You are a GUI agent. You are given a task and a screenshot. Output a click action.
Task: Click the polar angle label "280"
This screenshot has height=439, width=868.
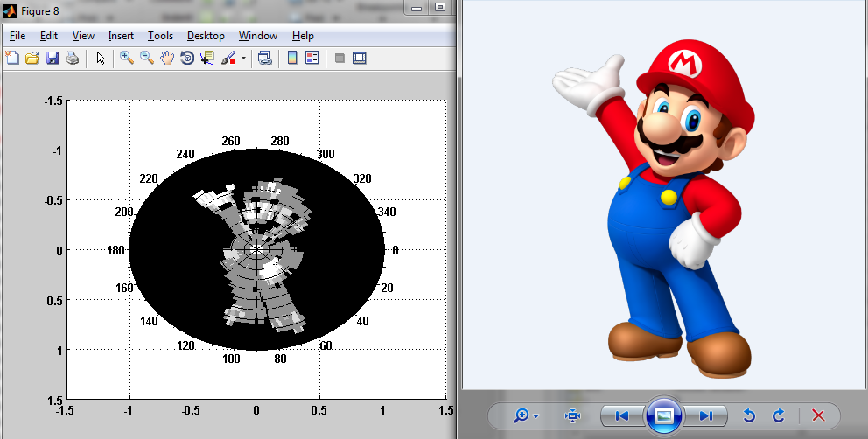pos(279,141)
